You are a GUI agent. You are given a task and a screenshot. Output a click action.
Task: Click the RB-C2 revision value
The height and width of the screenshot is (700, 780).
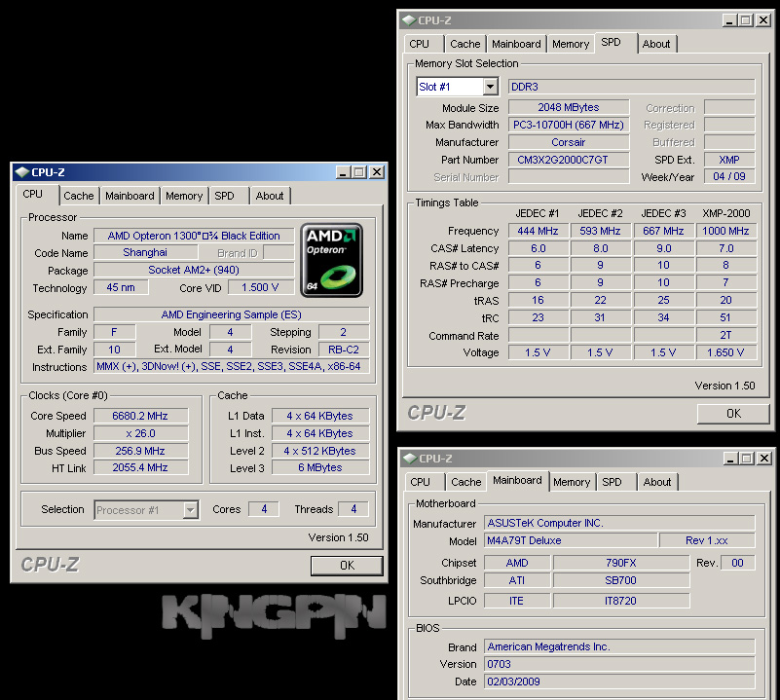344,350
